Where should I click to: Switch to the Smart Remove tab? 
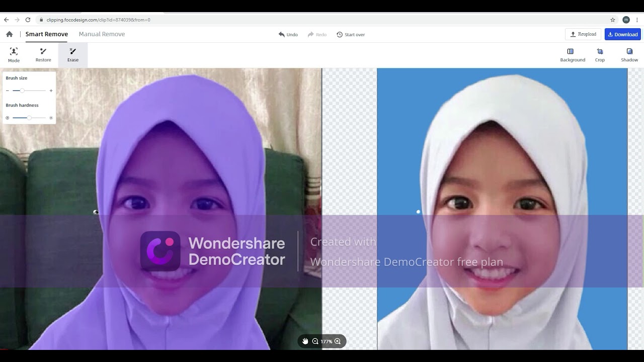[47, 34]
